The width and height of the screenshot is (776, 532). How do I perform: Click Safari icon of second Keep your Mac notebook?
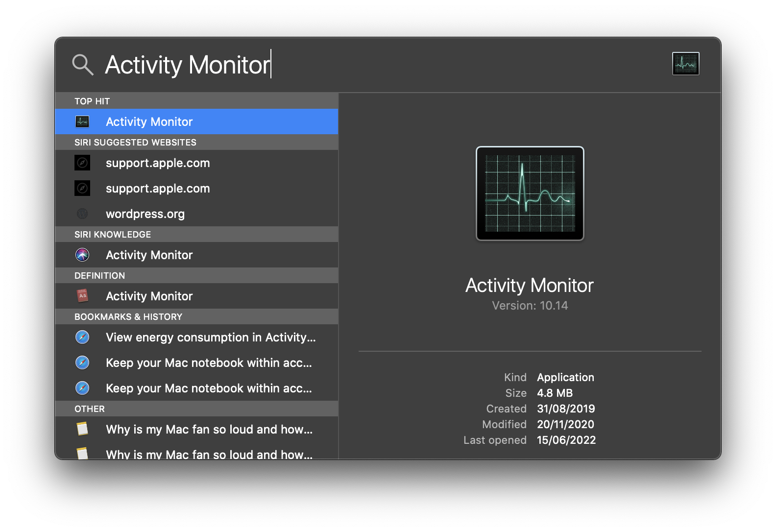82,388
